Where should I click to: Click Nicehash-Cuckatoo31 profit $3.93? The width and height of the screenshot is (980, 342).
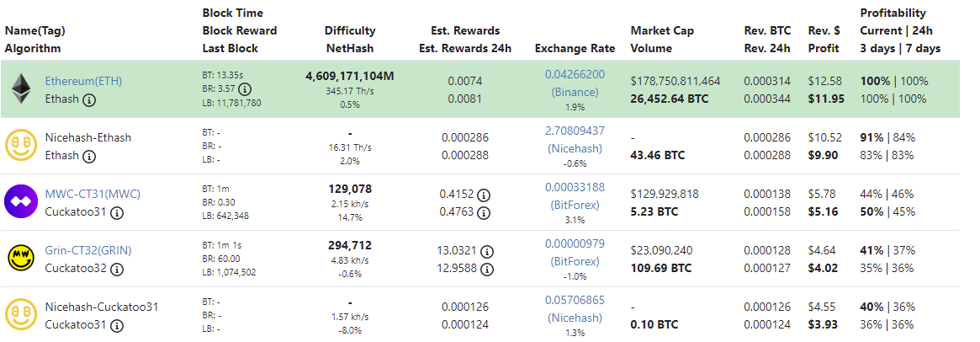point(824,323)
